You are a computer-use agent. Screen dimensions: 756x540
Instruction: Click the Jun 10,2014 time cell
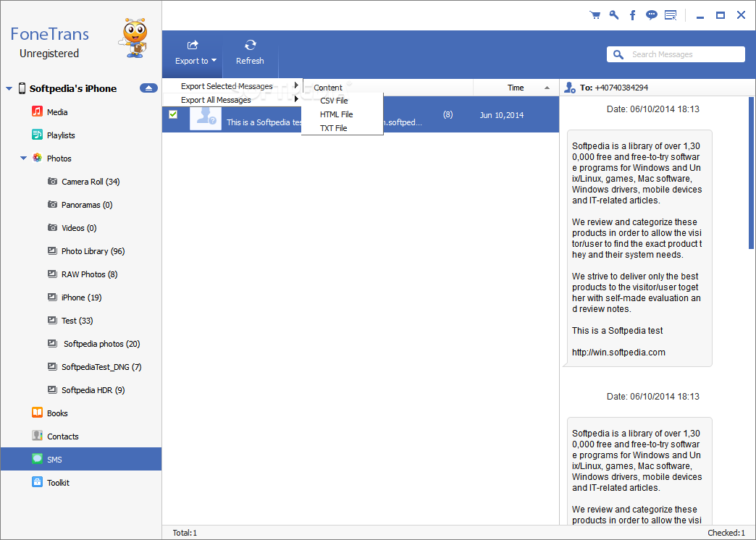(501, 115)
